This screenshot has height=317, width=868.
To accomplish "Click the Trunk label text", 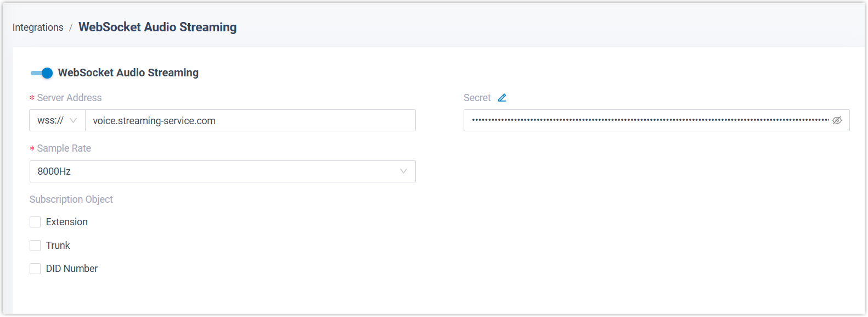I will click(58, 246).
